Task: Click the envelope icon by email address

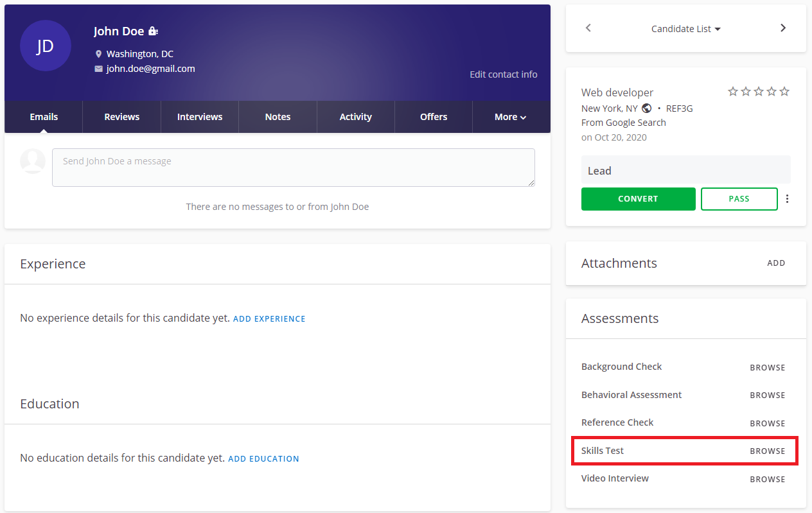Action: pos(98,69)
